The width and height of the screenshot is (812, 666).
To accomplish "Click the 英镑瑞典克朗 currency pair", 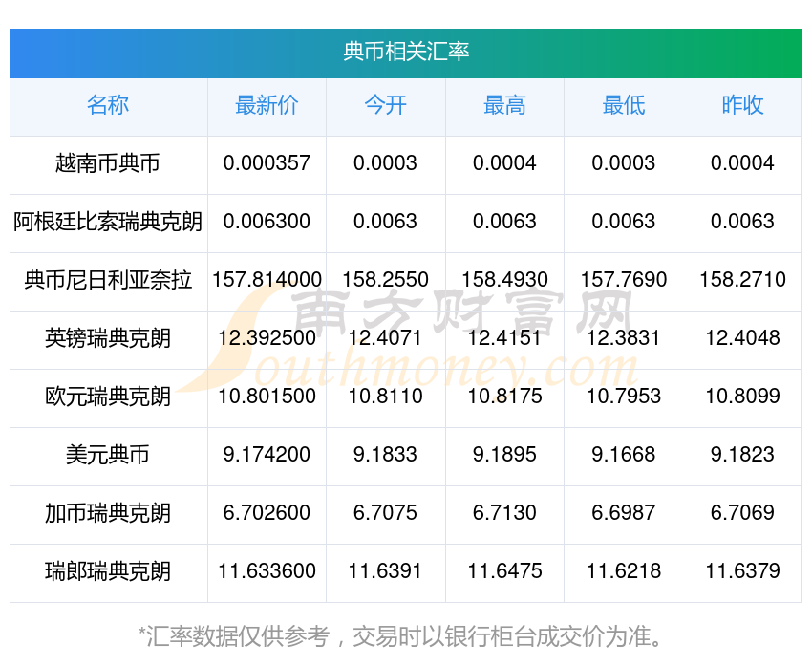I will tap(108, 338).
